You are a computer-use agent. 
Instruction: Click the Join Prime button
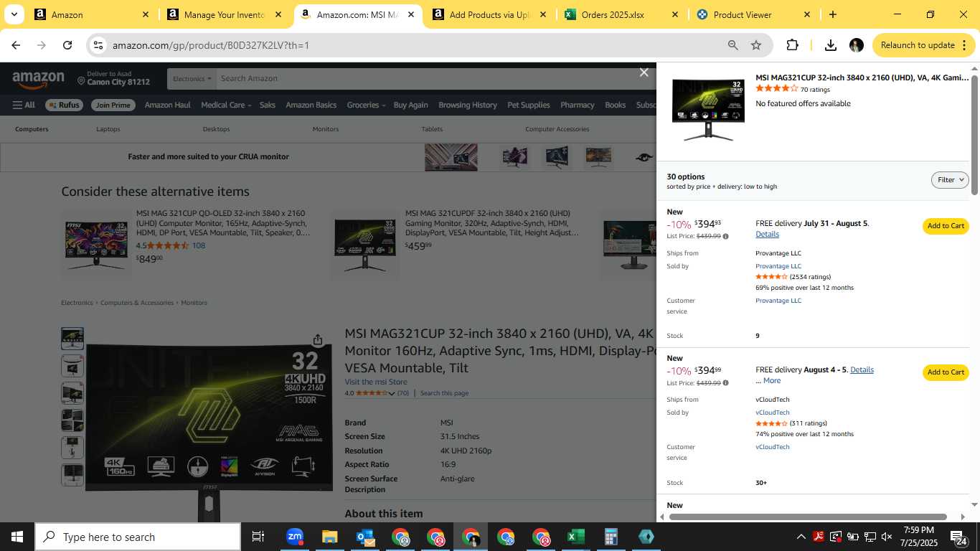click(113, 105)
